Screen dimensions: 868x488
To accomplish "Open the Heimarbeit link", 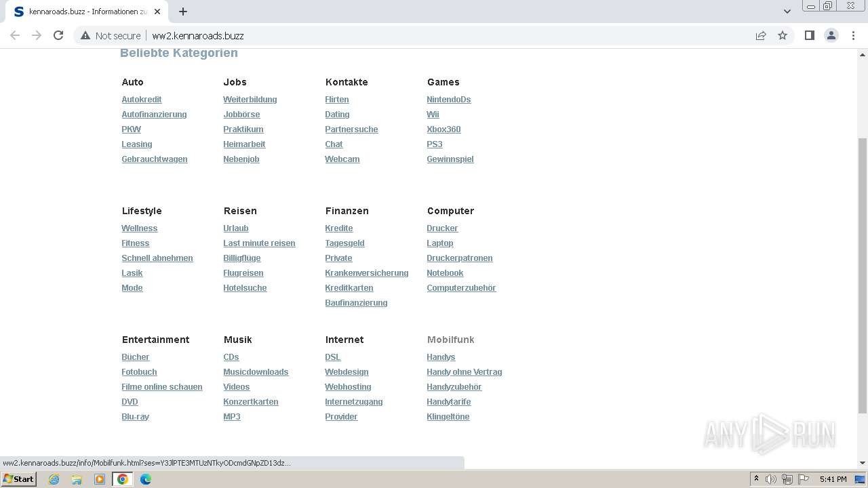I will pos(244,144).
